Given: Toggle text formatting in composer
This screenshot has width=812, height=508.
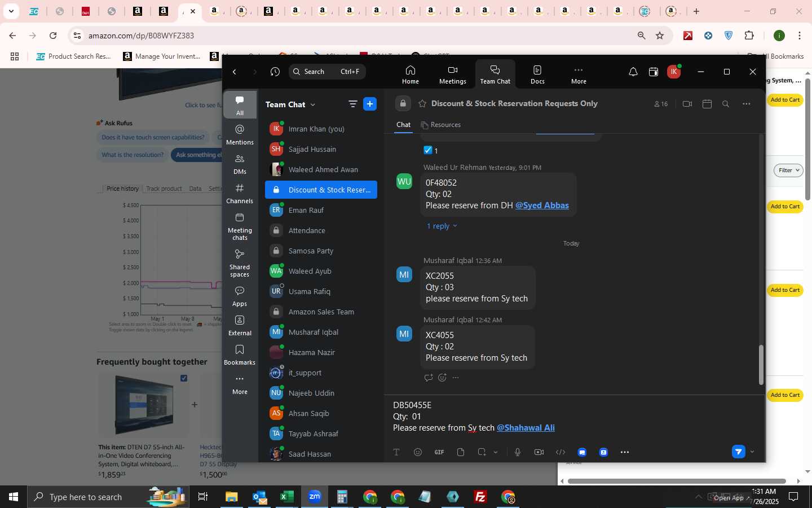Looking at the screenshot, I should (x=396, y=452).
